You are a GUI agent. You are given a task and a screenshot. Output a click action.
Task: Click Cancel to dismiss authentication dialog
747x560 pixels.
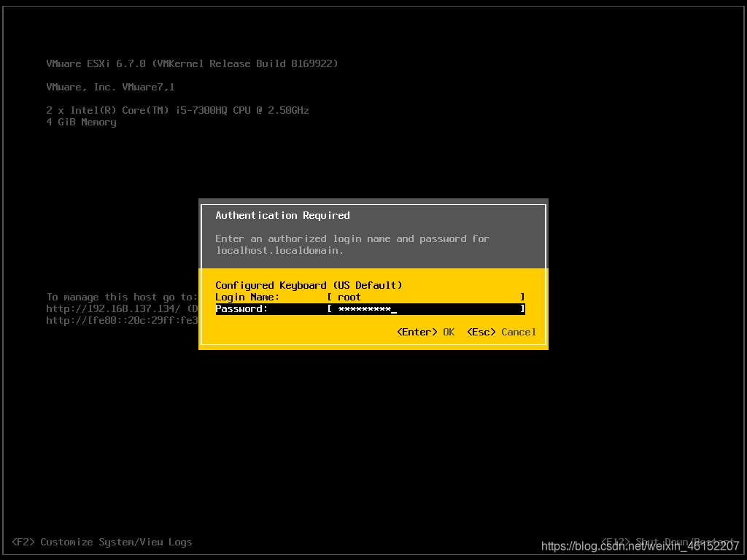click(519, 332)
